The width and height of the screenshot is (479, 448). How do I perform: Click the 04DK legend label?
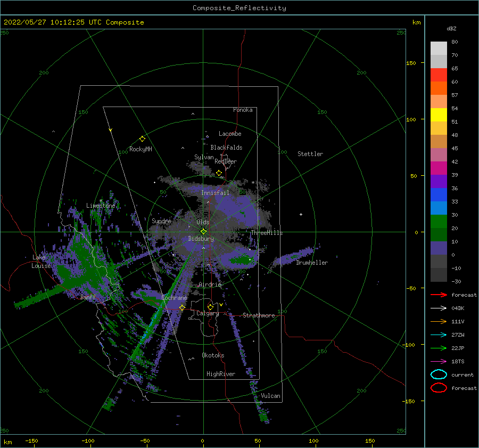pyautogui.click(x=458, y=308)
